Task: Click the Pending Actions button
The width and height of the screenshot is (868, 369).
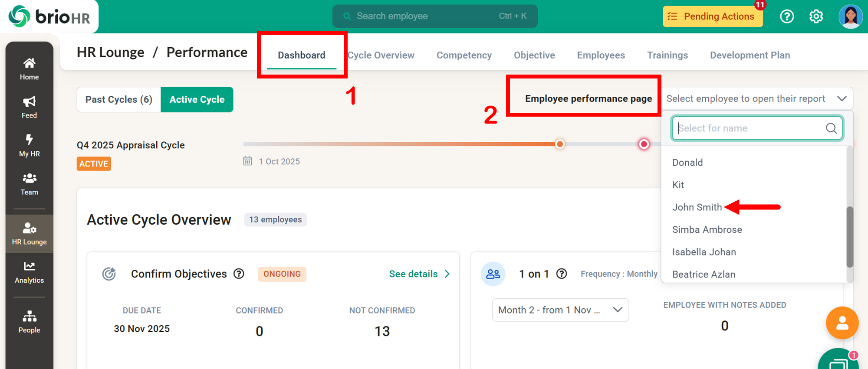Action: click(712, 16)
